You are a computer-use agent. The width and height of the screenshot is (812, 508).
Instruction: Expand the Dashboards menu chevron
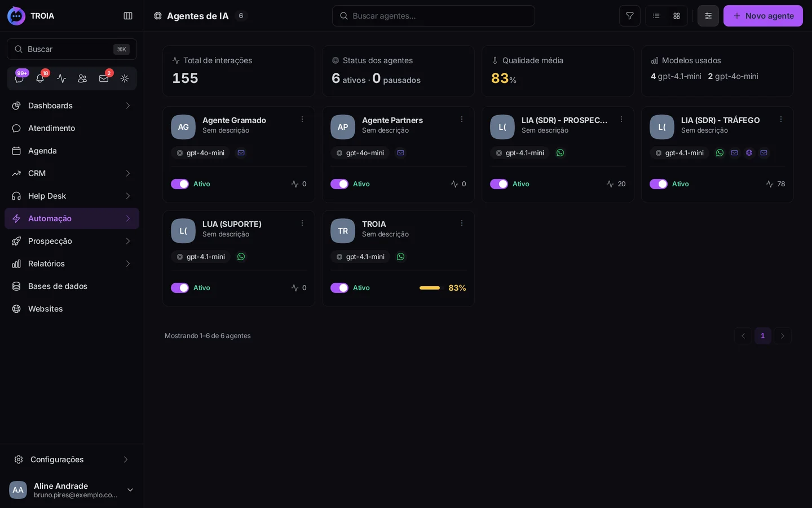(x=128, y=106)
